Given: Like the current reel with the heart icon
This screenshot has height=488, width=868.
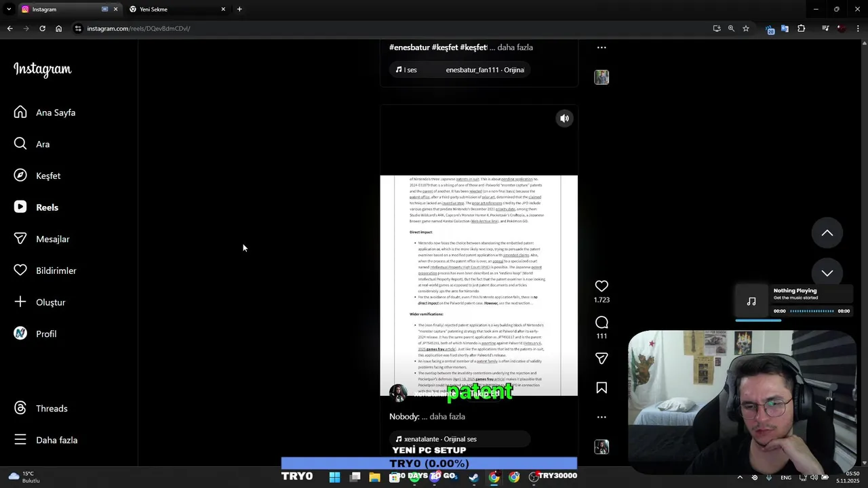Looking at the screenshot, I should click(601, 286).
